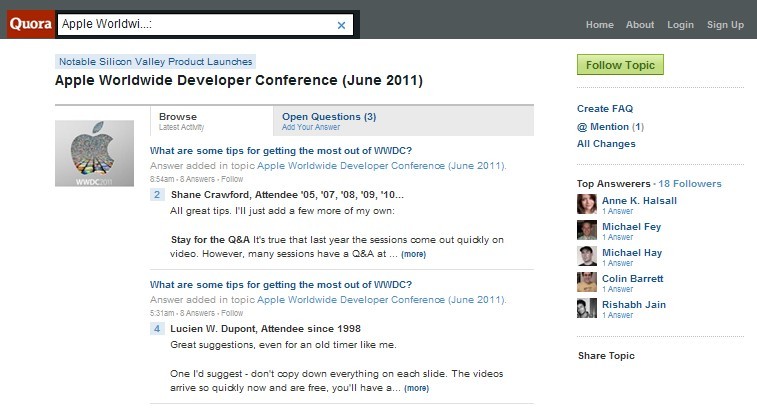Focus the search field showing Apple Worldwi...
The image size is (757, 409).
[x=205, y=25]
